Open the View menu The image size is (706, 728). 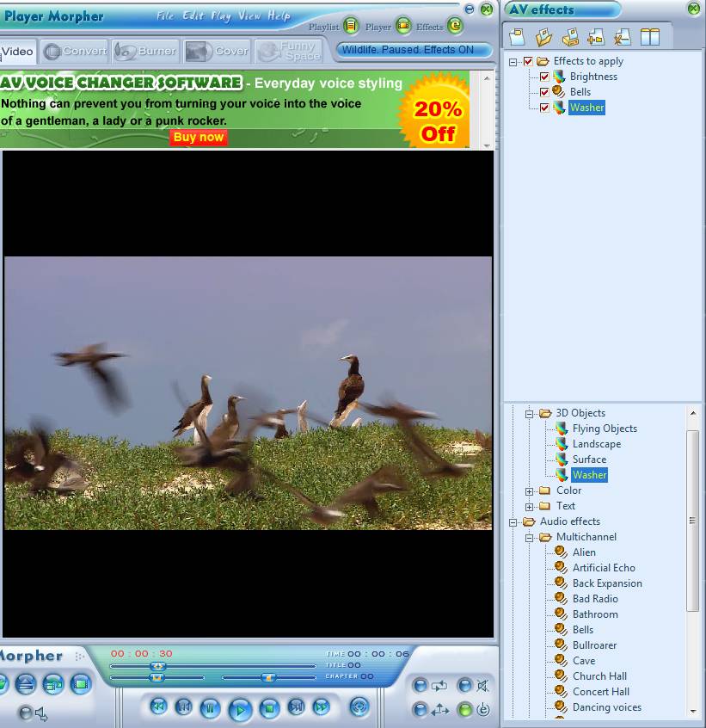[x=249, y=15]
